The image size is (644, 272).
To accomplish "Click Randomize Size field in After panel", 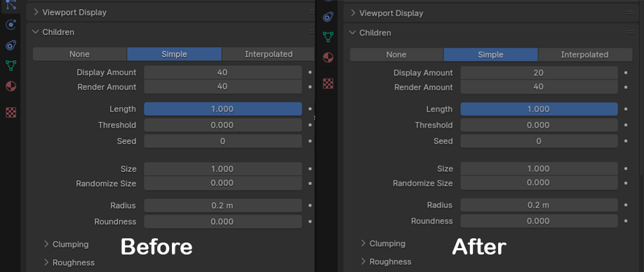I will point(539,183).
